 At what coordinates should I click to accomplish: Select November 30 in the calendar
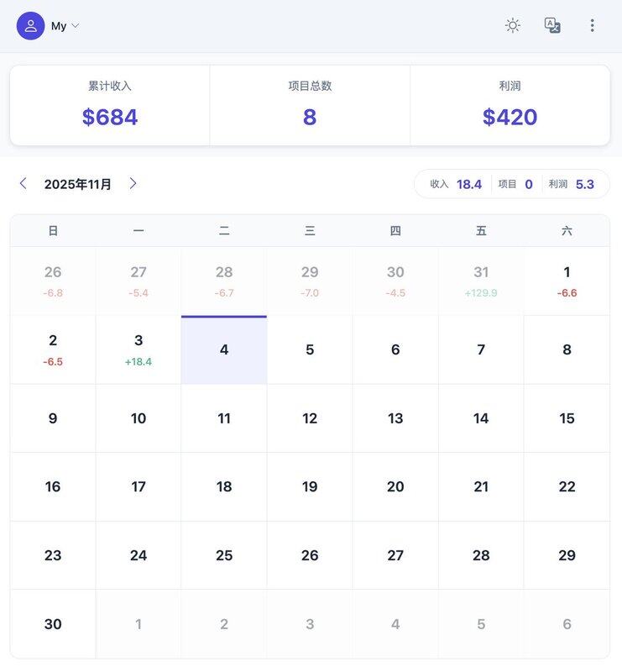pyautogui.click(x=53, y=624)
